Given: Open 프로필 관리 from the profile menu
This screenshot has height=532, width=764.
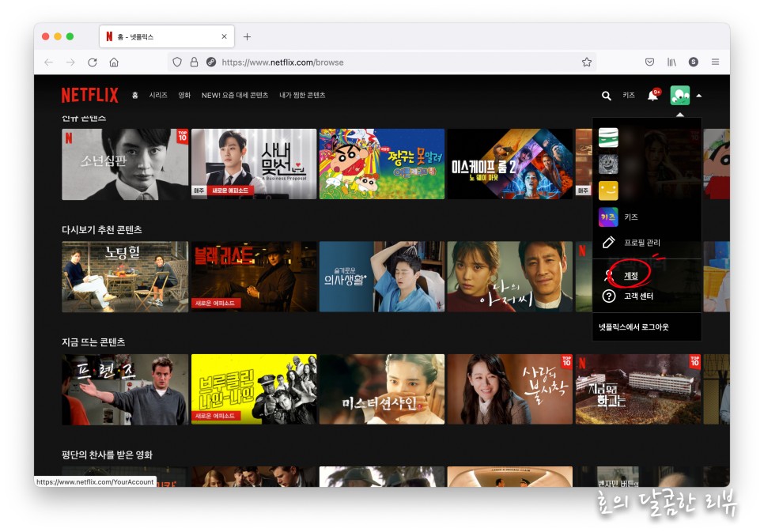Looking at the screenshot, I should click(641, 243).
